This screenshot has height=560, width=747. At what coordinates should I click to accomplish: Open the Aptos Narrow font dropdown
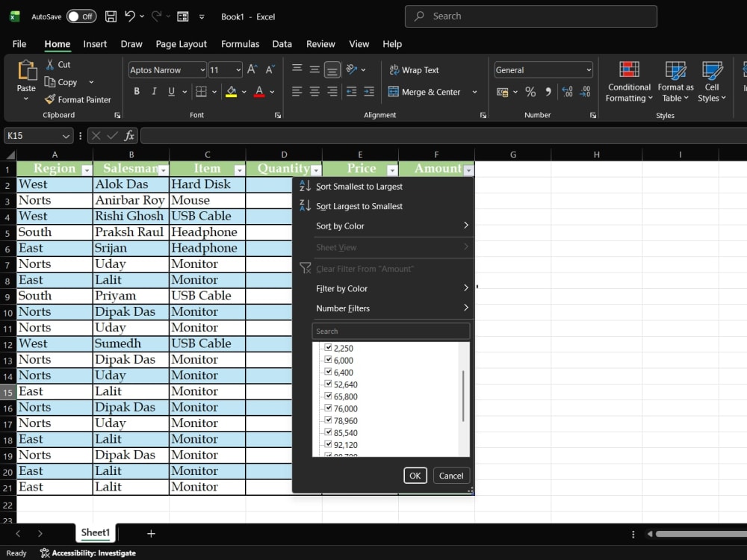point(202,70)
